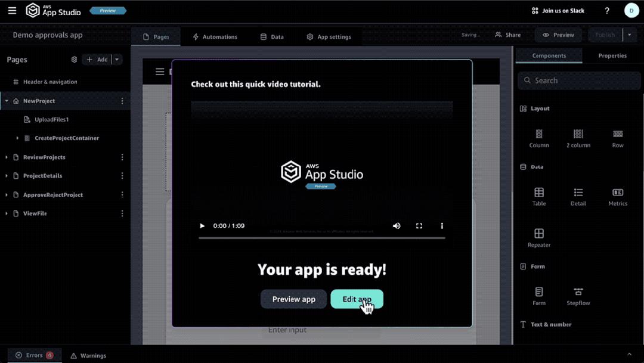The image size is (644, 363).
Task: Open video more options menu
Action: 442,226
